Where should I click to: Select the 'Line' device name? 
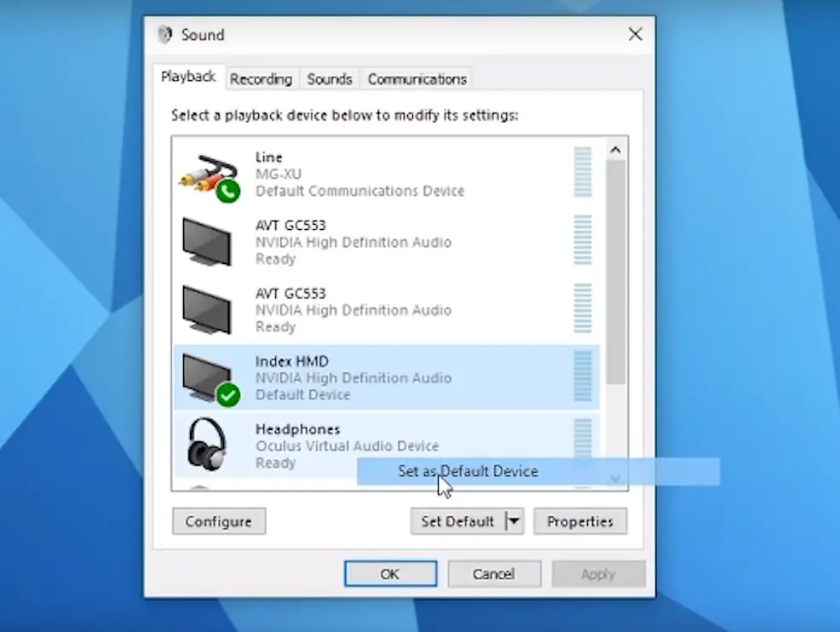click(269, 158)
